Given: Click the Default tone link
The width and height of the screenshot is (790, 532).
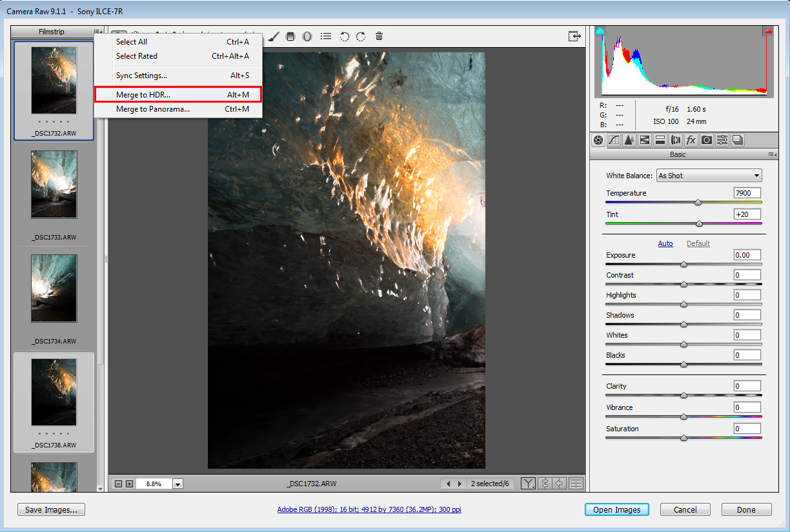Looking at the screenshot, I should pos(698,243).
